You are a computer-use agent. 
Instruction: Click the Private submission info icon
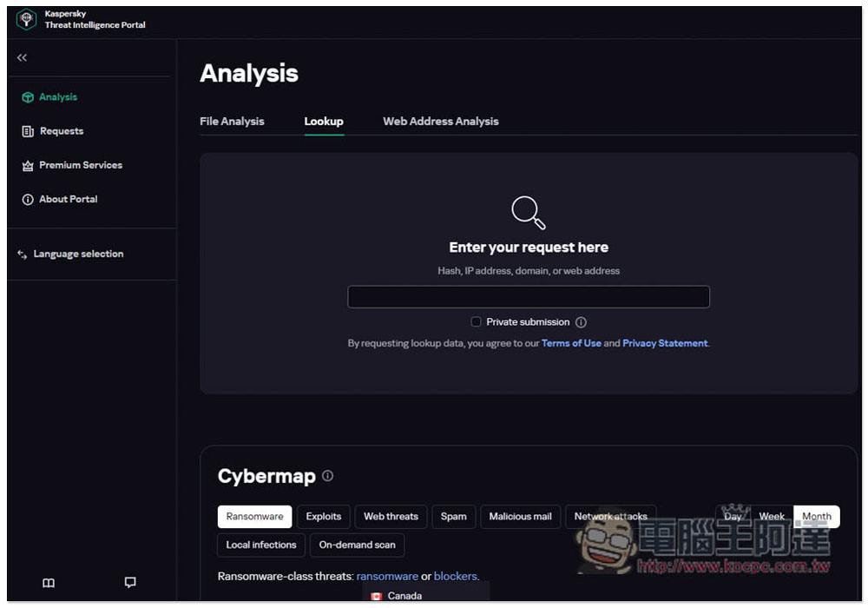(x=581, y=322)
